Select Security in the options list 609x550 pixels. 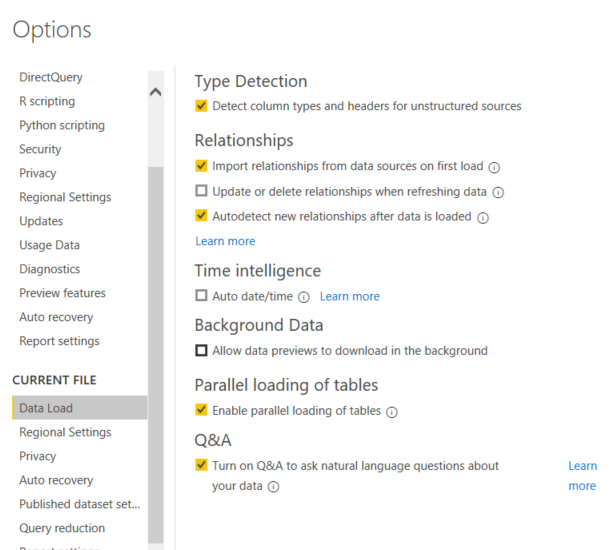(x=40, y=149)
